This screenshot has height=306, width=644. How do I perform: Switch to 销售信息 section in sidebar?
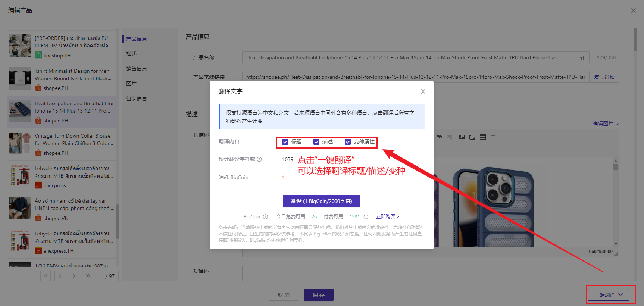136,69
